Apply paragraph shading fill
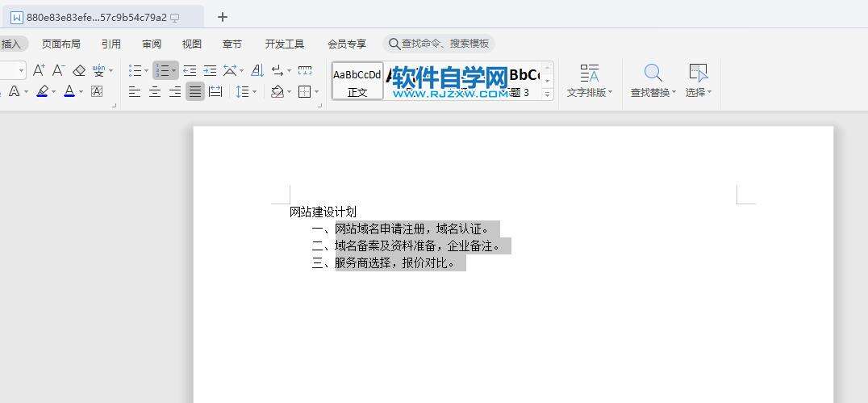 [278, 91]
